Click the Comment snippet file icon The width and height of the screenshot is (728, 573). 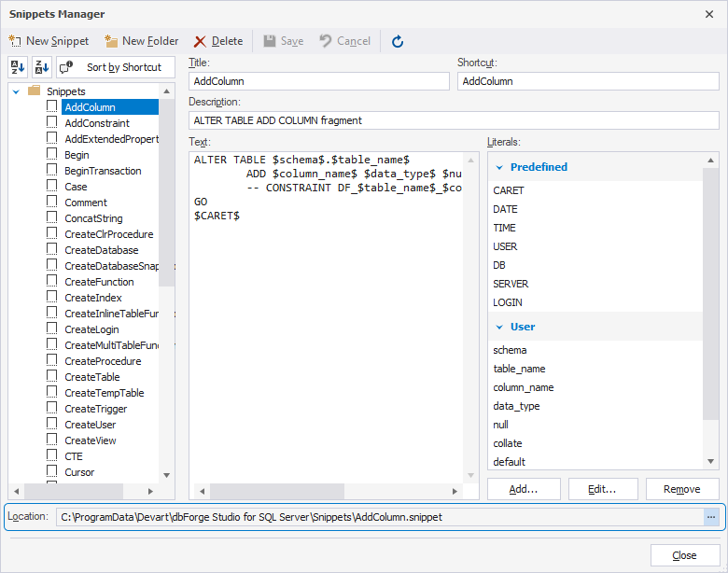tap(52, 202)
